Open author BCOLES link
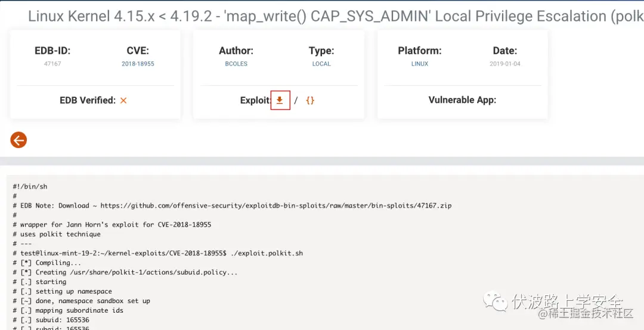Screen dimensions: 644x330 (x=236, y=64)
